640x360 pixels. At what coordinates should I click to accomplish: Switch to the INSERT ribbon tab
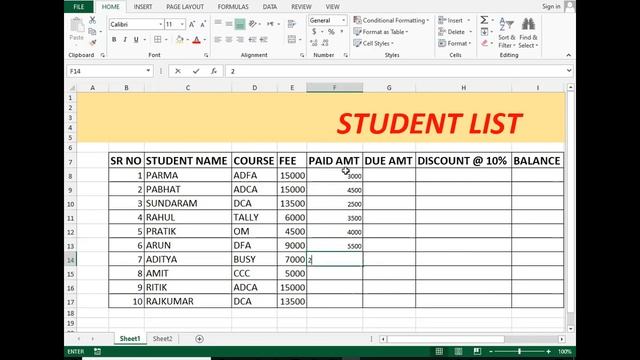click(143, 7)
